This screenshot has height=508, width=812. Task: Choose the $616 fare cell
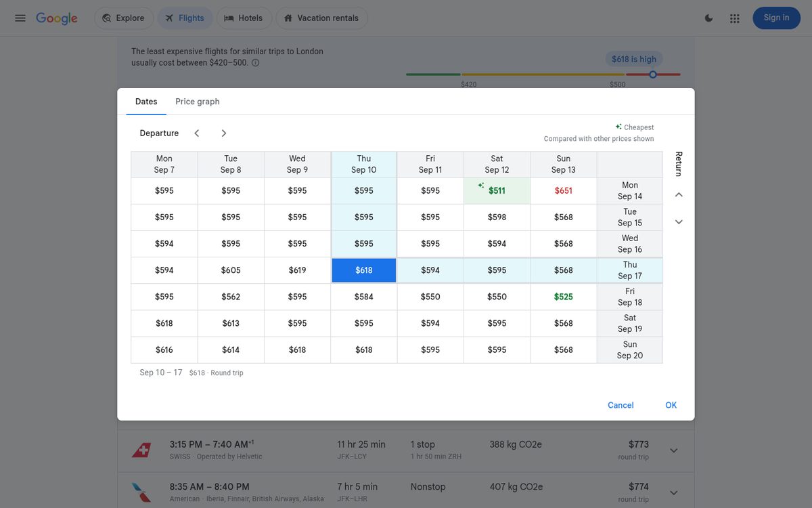pyautogui.click(x=164, y=350)
